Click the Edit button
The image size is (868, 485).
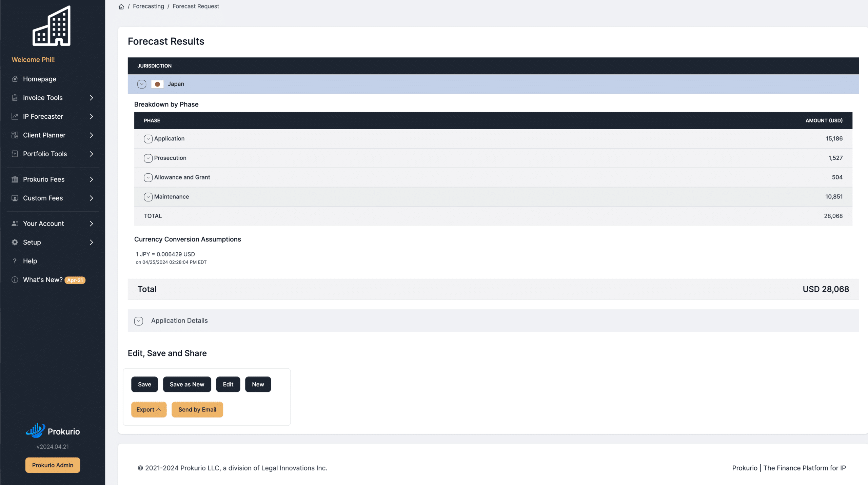pos(228,384)
